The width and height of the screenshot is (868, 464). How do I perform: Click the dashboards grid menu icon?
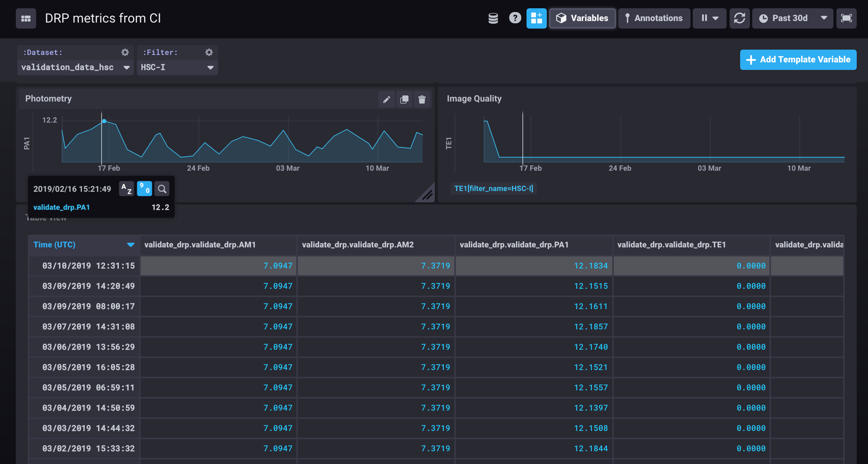tap(26, 18)
